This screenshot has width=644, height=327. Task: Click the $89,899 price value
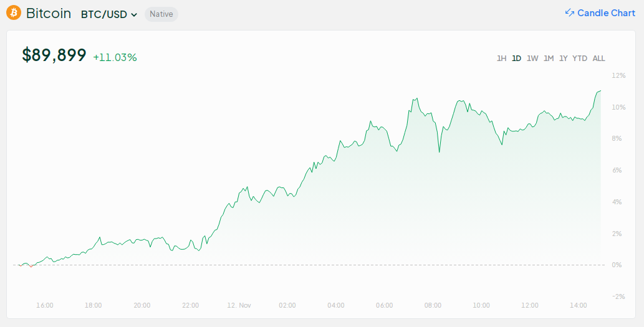(x=54, y=55)
